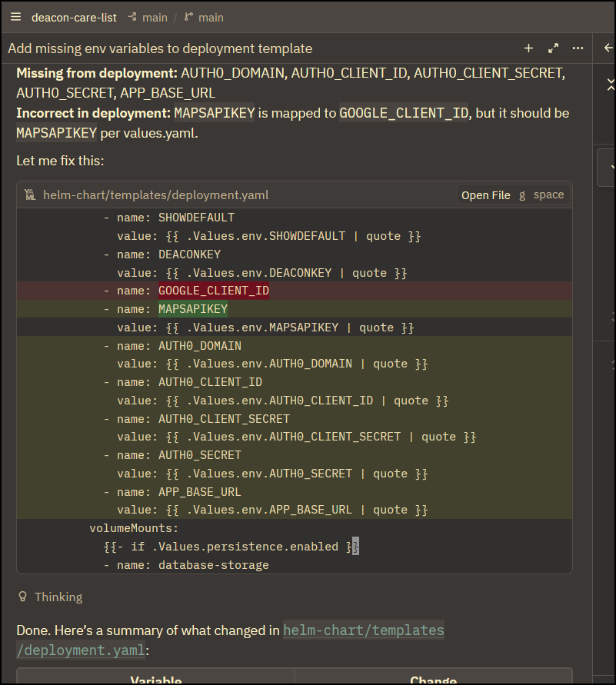Screen dimensions: 616x685
Task: Click the YAML file type icon
Action: [30, 195]
